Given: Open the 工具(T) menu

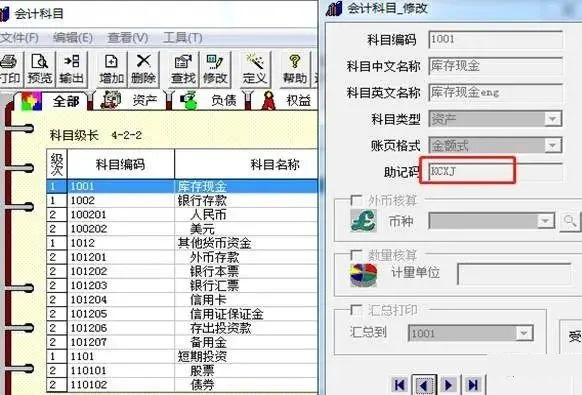Looking at the screenshot, I should click(183, 37).
